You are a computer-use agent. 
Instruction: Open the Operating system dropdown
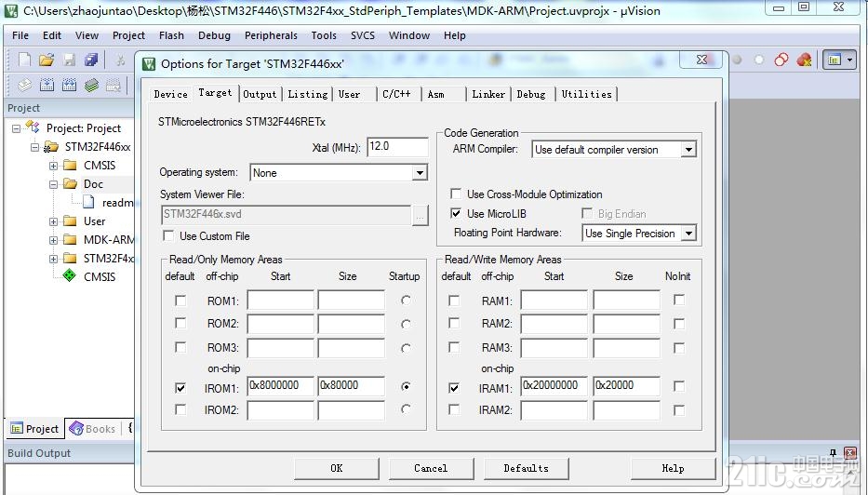[421, 173]
